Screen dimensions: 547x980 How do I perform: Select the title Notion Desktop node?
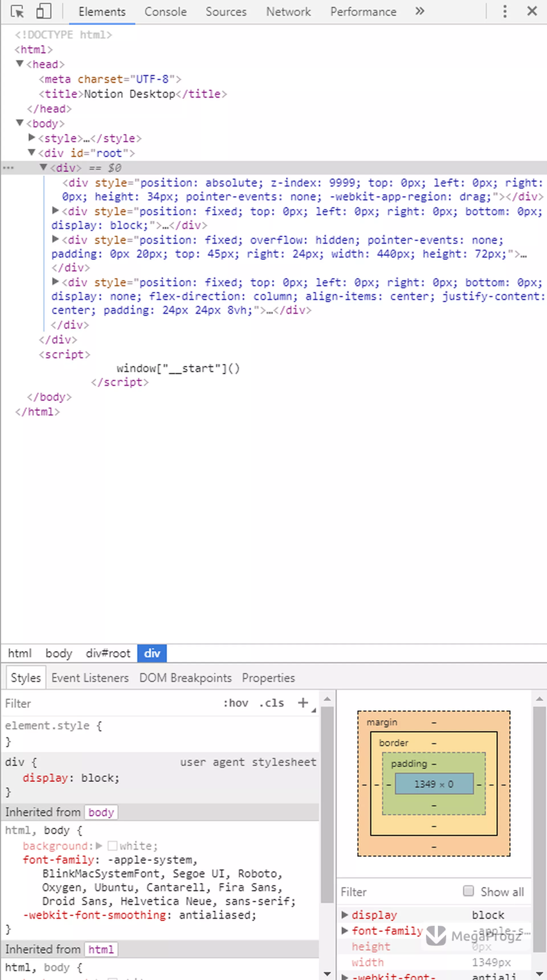(133, 94)
